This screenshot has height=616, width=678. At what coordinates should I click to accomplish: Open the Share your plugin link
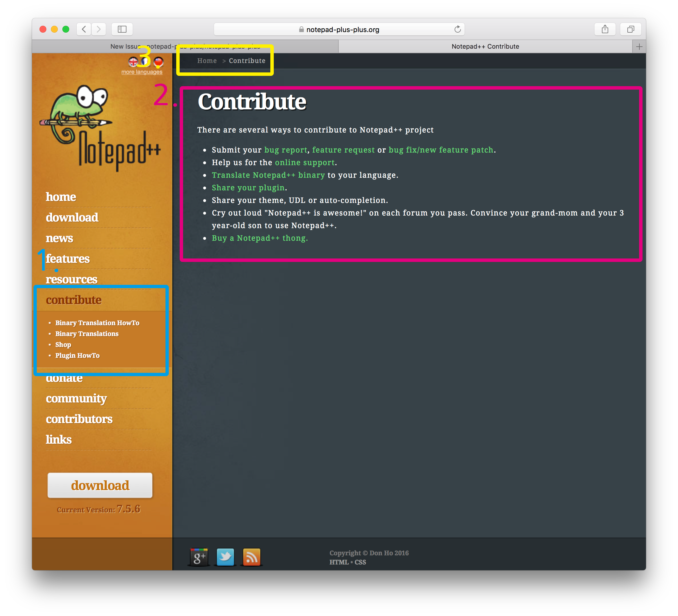(248, 188)
